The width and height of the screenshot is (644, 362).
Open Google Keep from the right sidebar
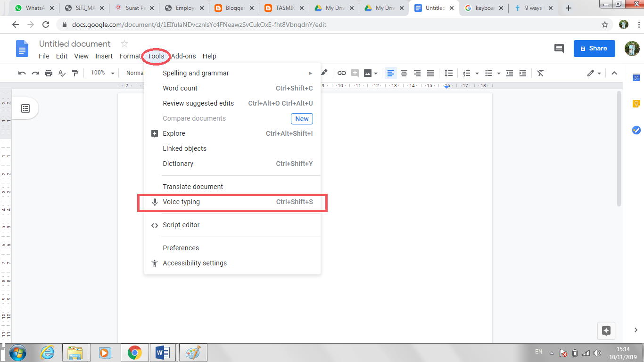pyautogui.click(x=636, y=103)
